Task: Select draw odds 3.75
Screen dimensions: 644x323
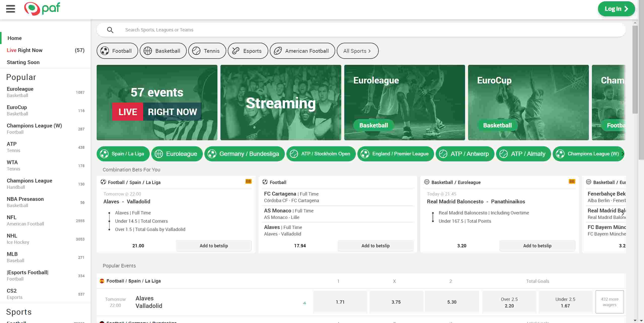Action: pyautogui.click(x=396, y=302)
